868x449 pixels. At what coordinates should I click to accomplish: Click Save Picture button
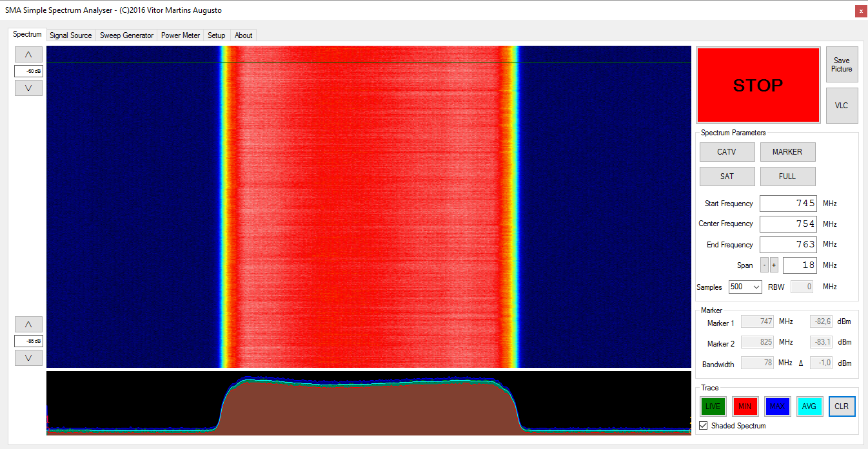[842, 64]
